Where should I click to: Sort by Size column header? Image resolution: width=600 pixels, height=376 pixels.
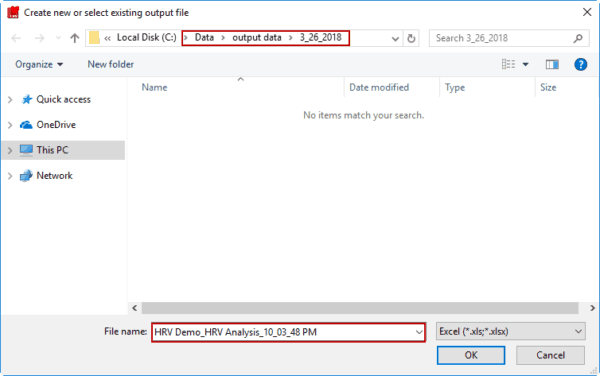pos(548,88)
